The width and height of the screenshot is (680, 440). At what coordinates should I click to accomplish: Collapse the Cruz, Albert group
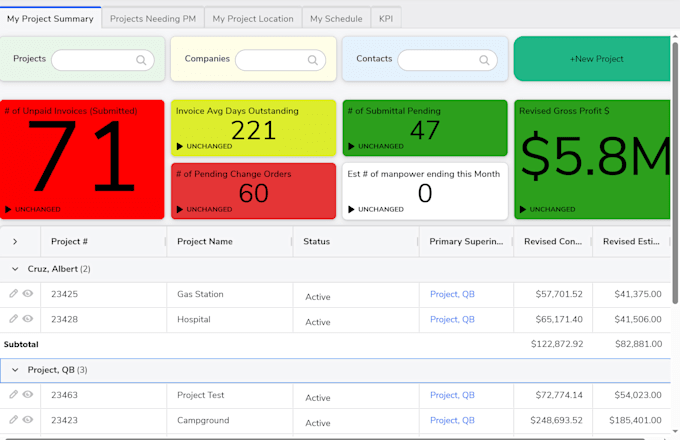pyautogui.click(x=15, y=269)
